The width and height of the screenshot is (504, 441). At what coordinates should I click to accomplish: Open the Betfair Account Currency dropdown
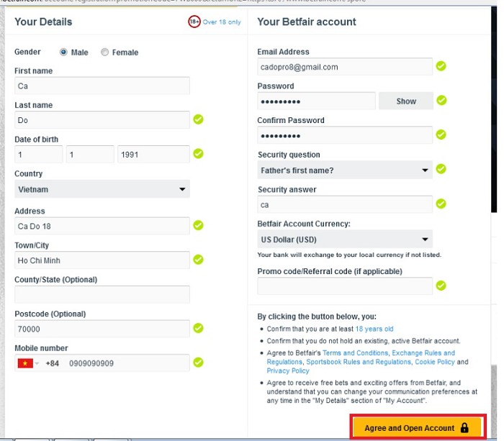(x=345, y=239)
